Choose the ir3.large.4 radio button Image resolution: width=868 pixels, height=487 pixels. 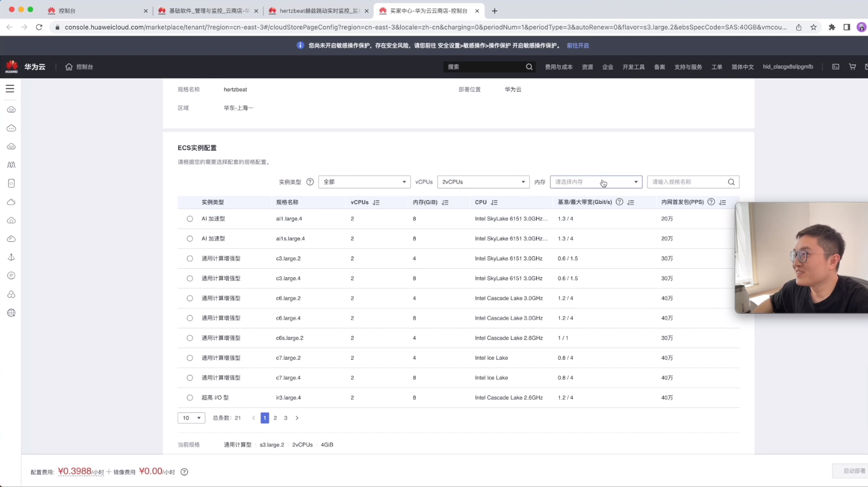pos(190,398)
